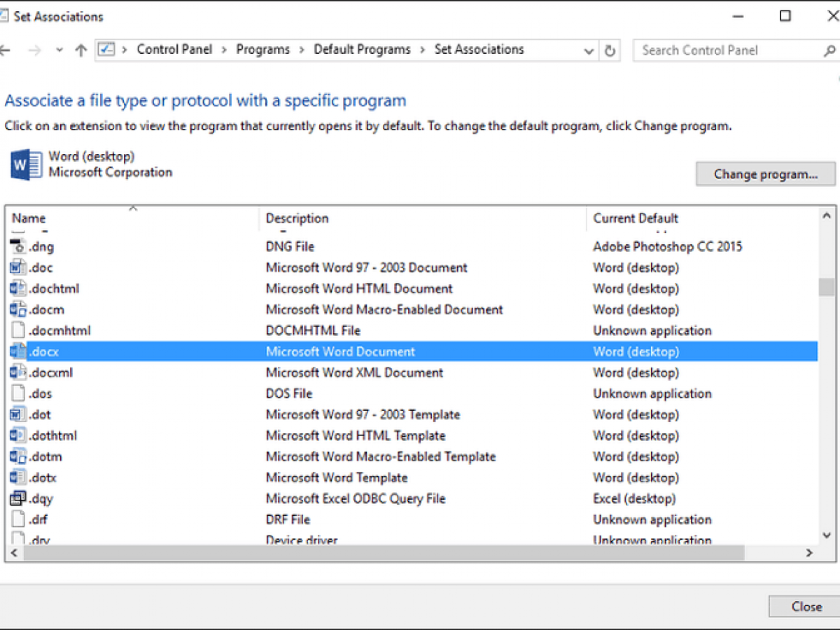This screenshot has width=840, height=630.
Task: Click the .dot template file icon
Action: [x=18, y=414]
